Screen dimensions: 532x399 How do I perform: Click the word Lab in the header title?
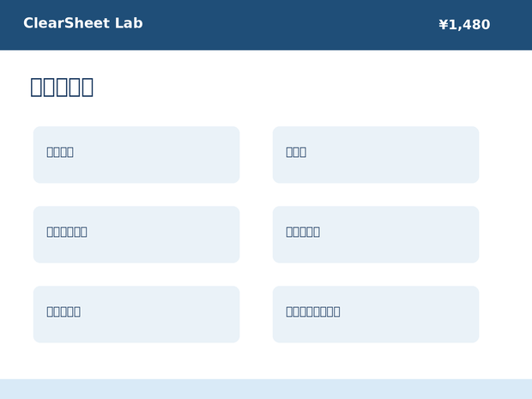click(129, 23)
